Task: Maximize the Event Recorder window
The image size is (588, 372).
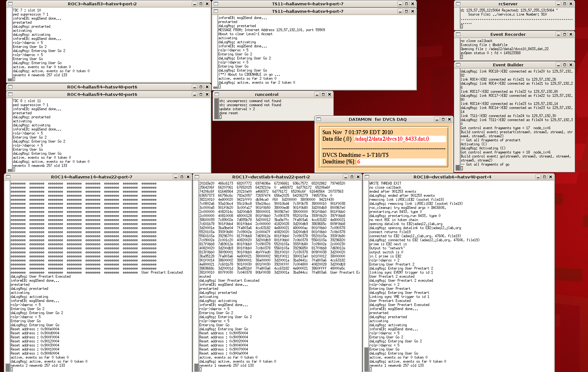Action: 565,34
